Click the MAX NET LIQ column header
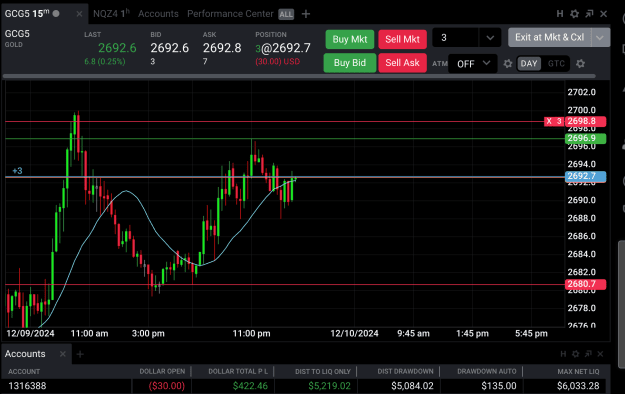The width and height of the screenshot is (625, 394). 578,372
